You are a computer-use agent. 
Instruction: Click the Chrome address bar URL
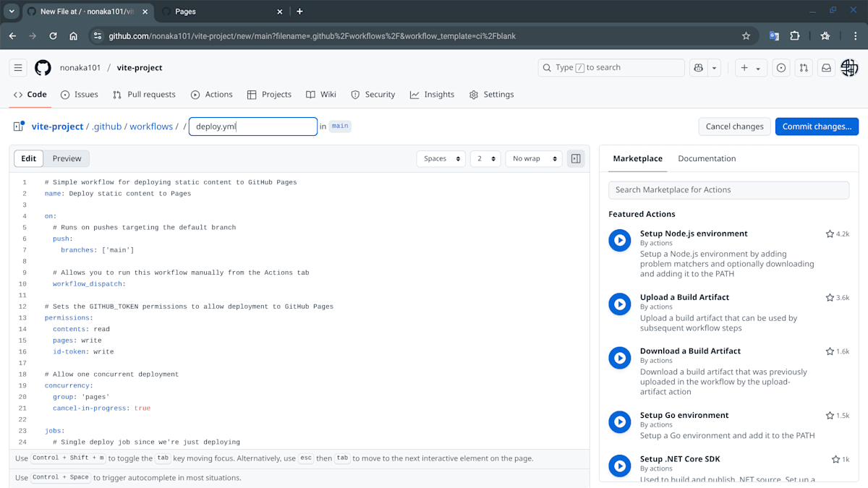coord(312,35)
